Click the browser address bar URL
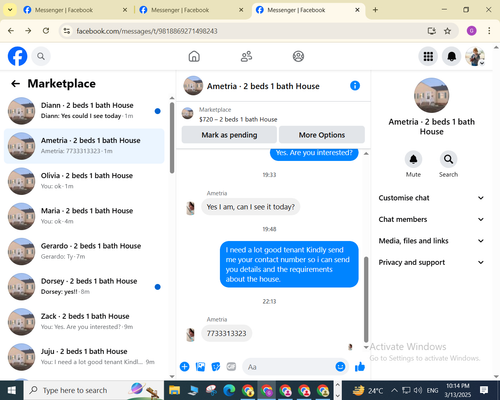 (x=147, y=31)
